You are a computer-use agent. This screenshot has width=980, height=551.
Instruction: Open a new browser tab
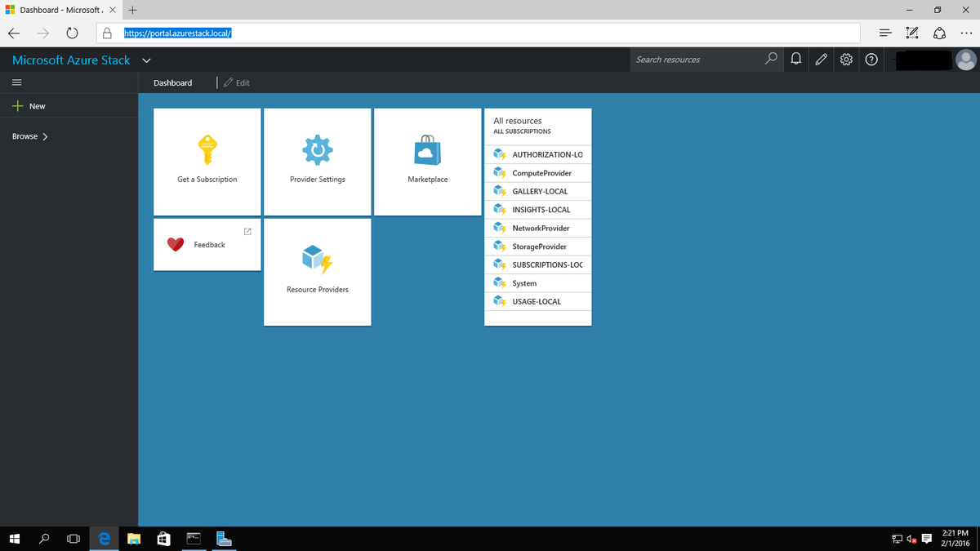pos(132,10)
